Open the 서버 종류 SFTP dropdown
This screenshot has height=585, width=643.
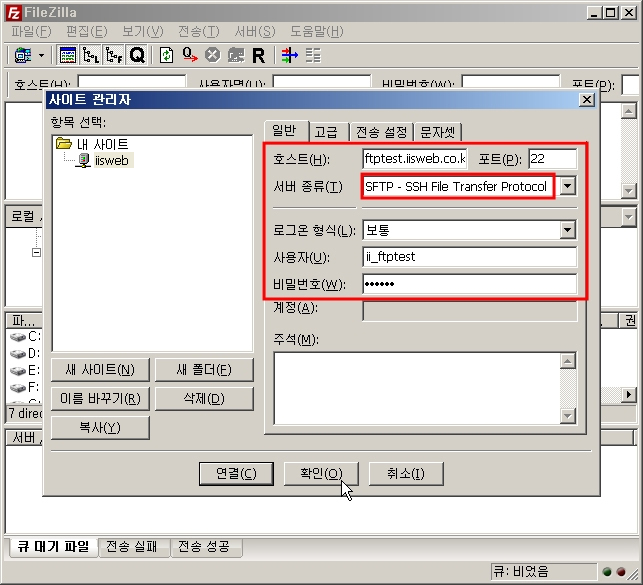click(x=568, y=186)
